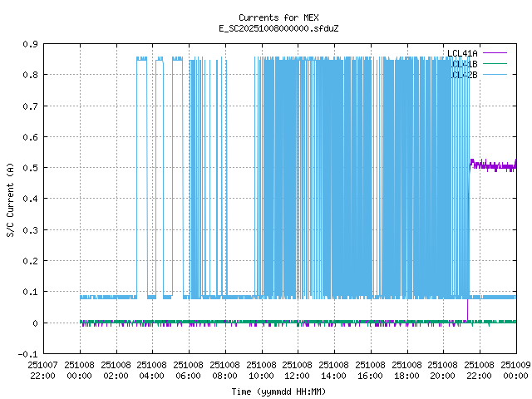Click the -0.1 y-axis tick label

tap(27, 354)
